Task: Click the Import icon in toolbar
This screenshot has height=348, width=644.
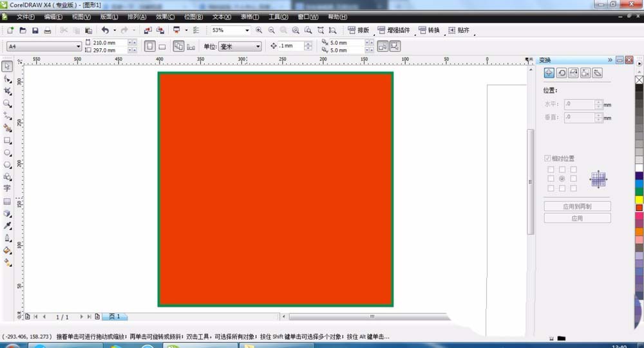Action: [x=148, y=30]
